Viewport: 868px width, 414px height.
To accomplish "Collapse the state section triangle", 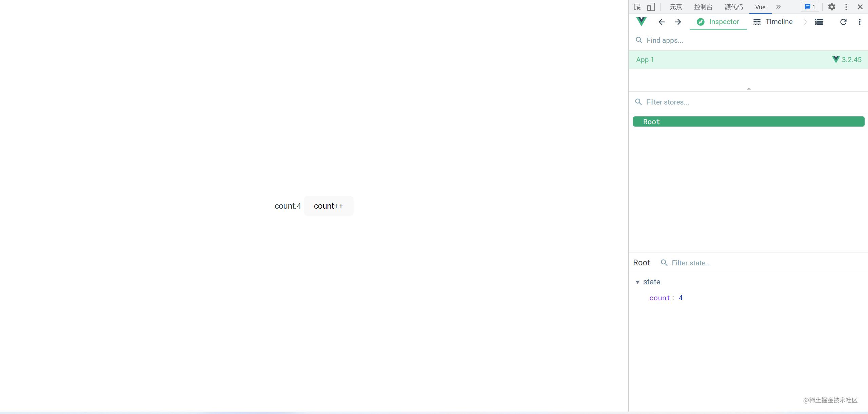I will point(637,282).
